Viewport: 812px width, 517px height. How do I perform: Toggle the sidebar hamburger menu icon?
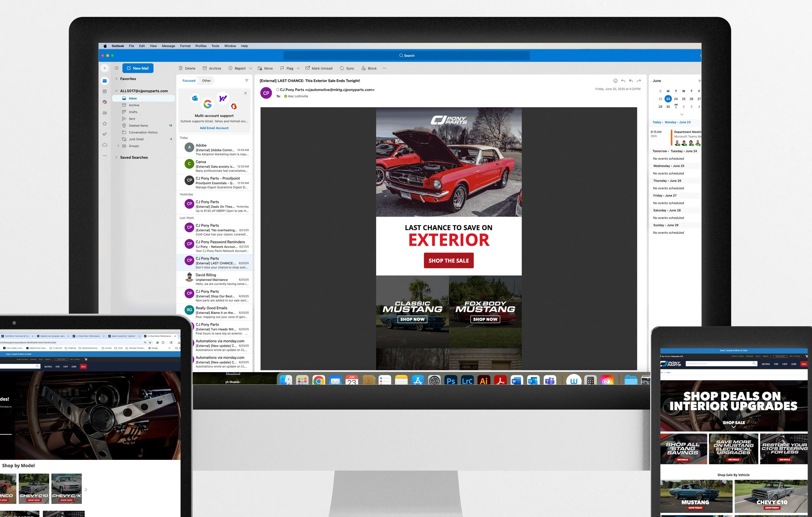pos(116,68)
